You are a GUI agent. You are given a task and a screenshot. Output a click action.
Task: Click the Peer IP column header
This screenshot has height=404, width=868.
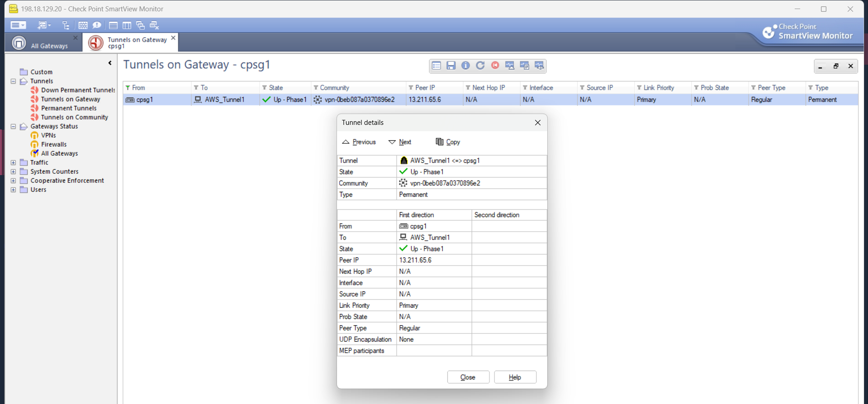[x=425, y=88]
